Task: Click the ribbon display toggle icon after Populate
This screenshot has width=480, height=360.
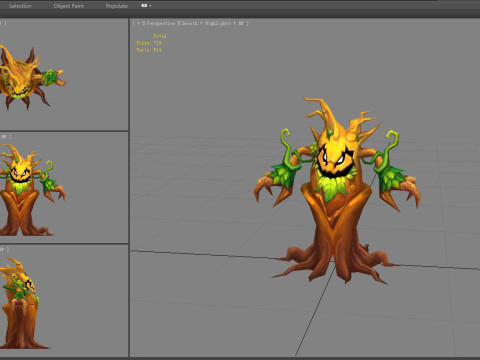Action: 144,6
